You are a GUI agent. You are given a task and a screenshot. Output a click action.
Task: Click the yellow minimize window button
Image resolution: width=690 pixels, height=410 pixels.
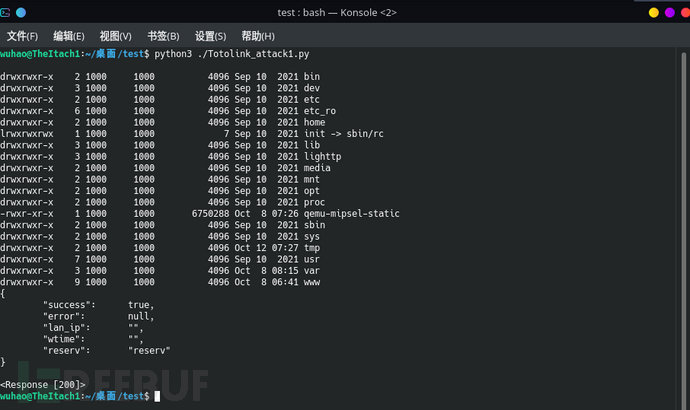pyautogui.click(x=654, y=12)
